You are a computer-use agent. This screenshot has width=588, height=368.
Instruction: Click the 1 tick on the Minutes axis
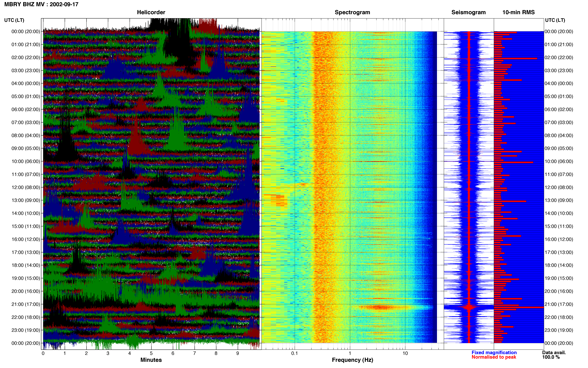click(x=65, y=353)
